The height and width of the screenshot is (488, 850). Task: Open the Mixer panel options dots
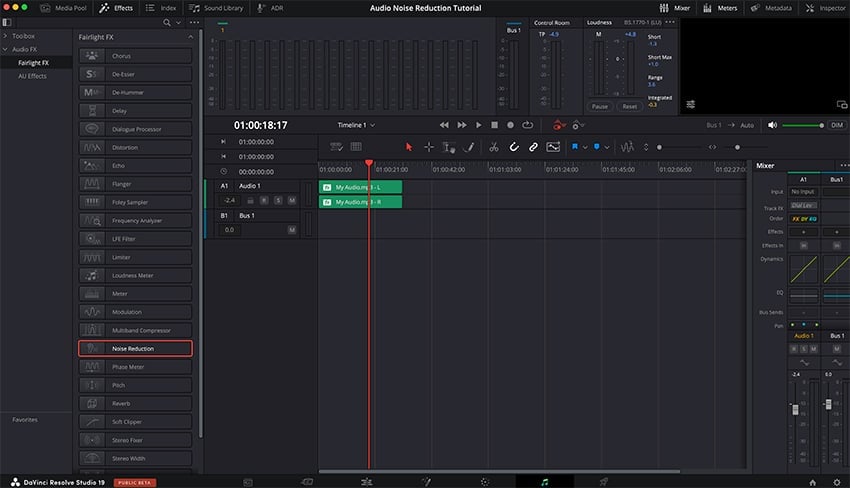(x=845, y=165)
